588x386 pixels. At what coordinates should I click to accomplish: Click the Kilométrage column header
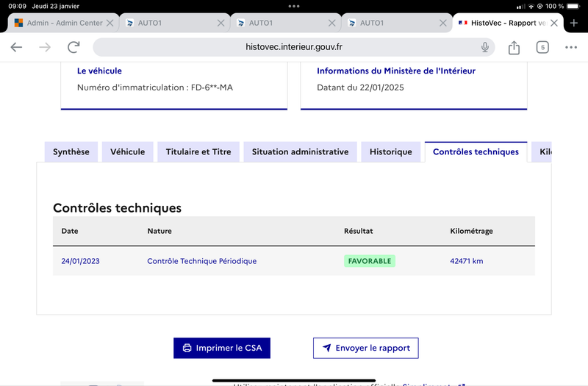point(471,231)
